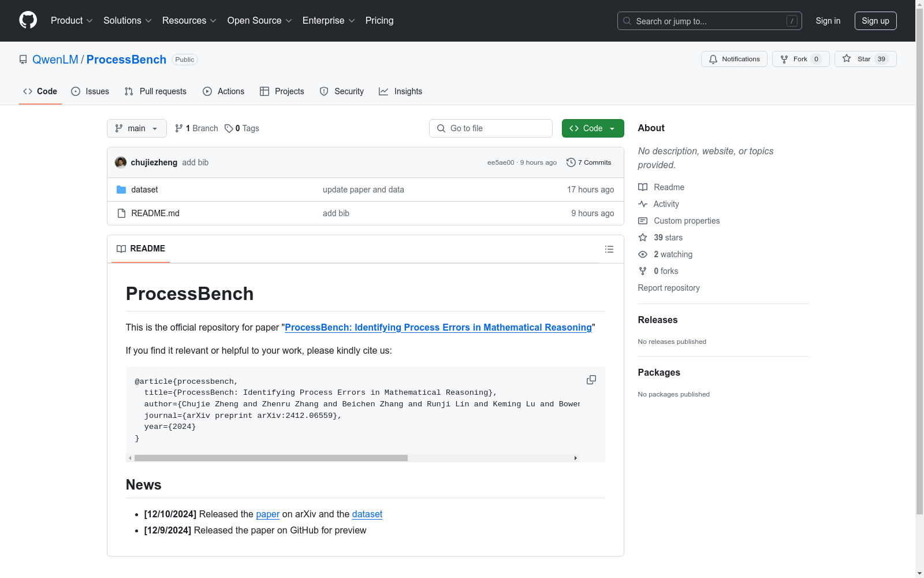Switch to the Issues tab
This screenshot has width=924, height=578.
[x=90, y=91]
